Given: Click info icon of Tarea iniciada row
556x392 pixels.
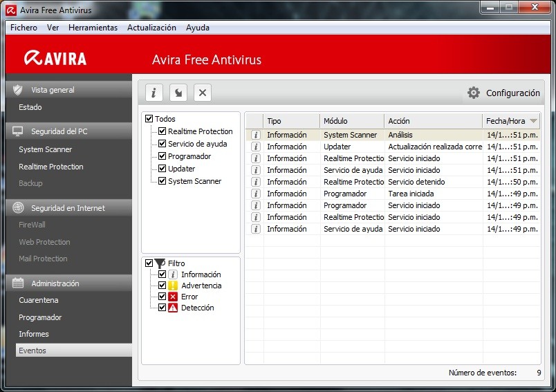Looking at the screenshot, I should tap(256, 194).
